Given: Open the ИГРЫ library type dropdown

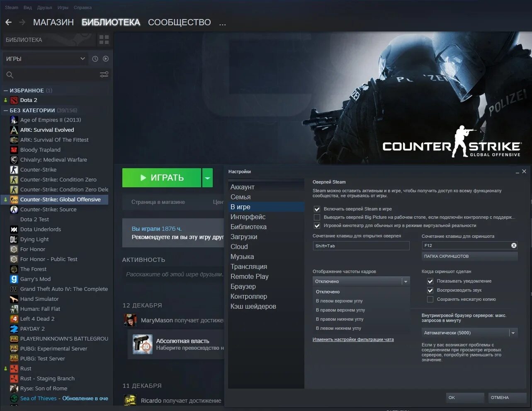Looking at the screenshot, I should point(45,59).
